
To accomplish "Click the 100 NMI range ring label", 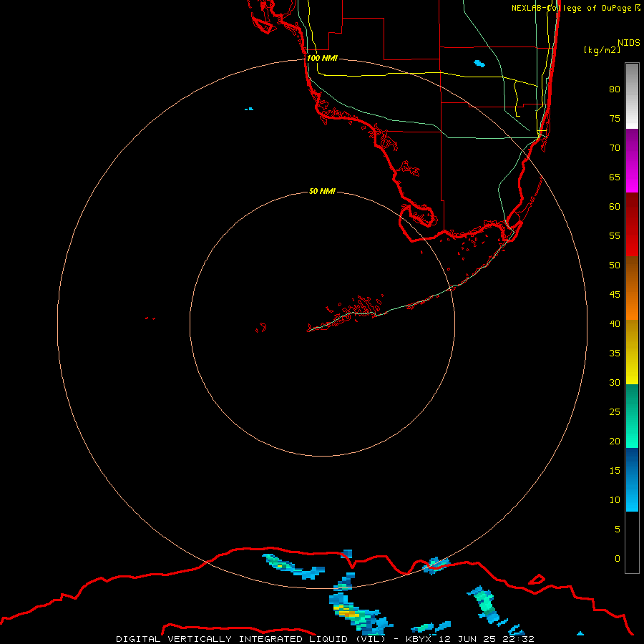I will click(322, 58).
